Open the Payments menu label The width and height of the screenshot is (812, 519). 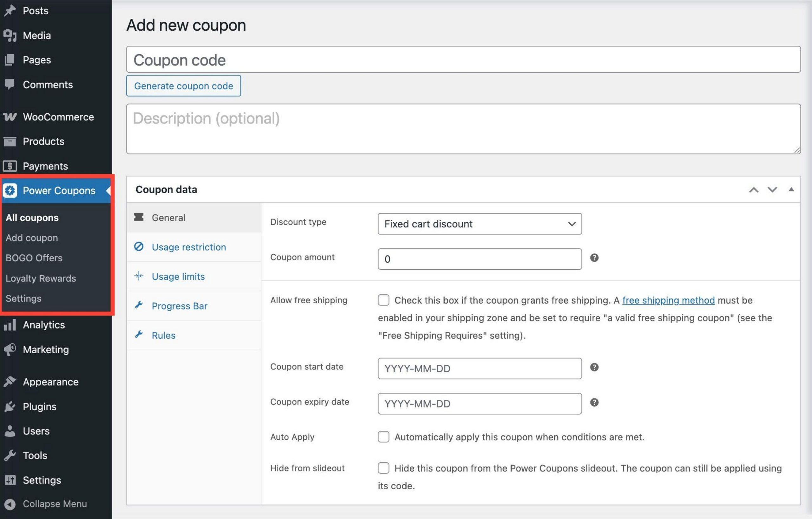pos(45,166)
